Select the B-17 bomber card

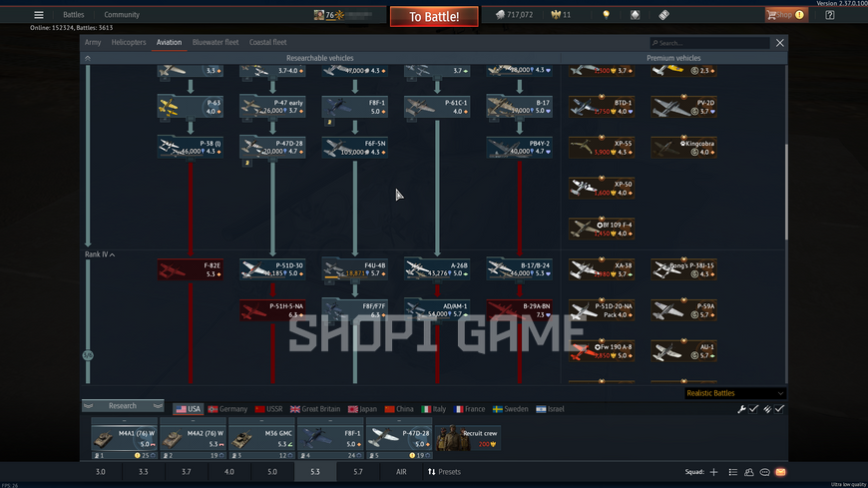(x=519, y=107)
